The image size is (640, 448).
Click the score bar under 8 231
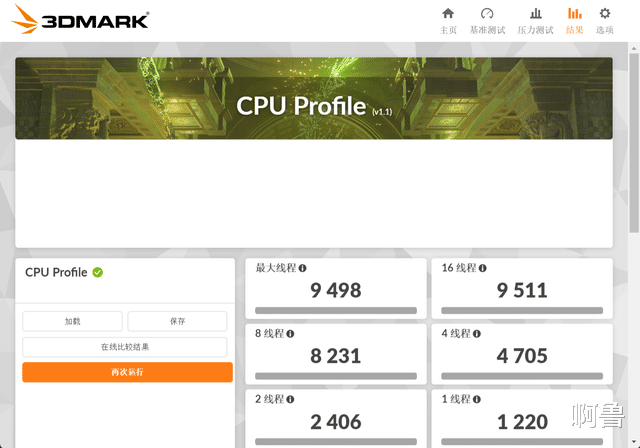[336, 376]
